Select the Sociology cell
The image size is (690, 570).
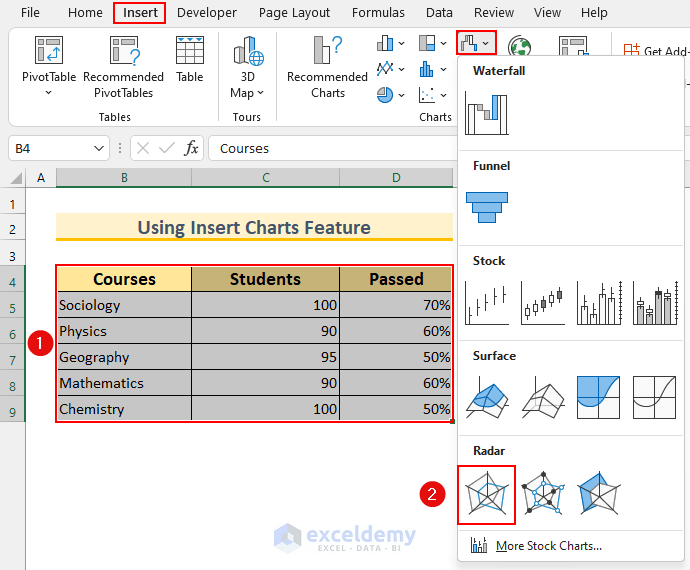pyautogui.click(x=124, y=305)
